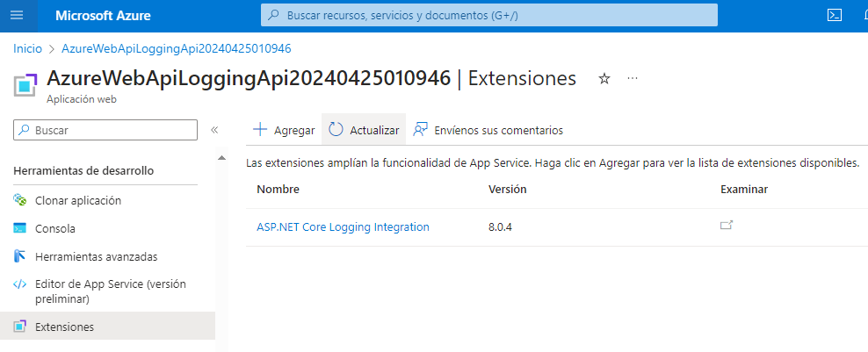The image size is (868, 352).
Task: Click the feedback person icon
Action: point(421,130)
